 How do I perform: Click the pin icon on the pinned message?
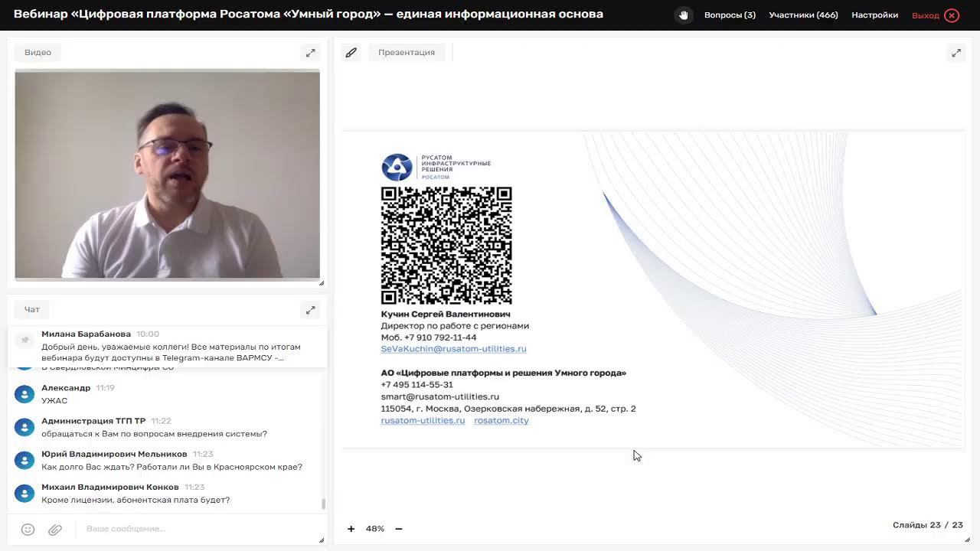pyautogui.click(x=25, y=340)
